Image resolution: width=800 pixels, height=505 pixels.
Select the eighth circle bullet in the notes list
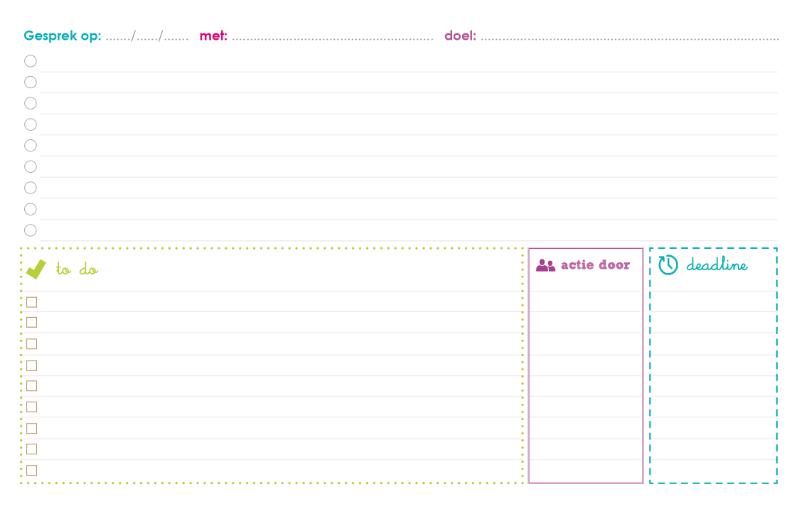(31, 209)
